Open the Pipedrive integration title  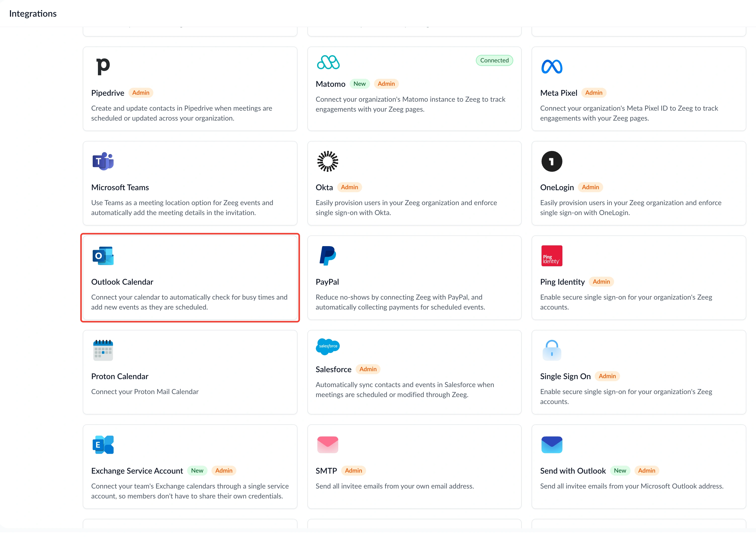point(108,93)
